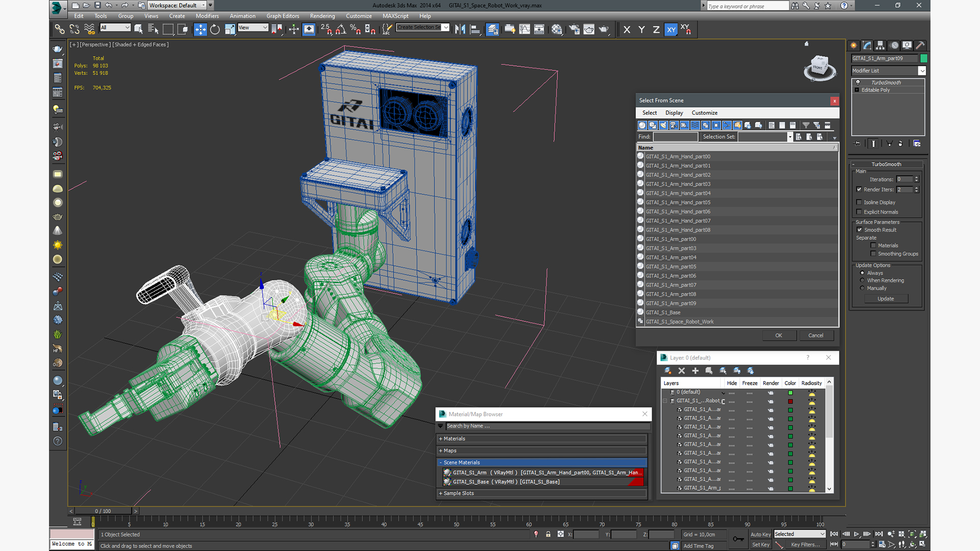Toggle Smooth Result checkbox

(860, 230)
